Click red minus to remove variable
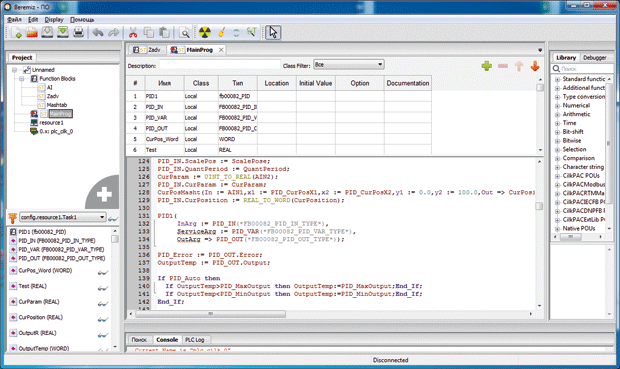620x369 pixels. pos(503,66)
